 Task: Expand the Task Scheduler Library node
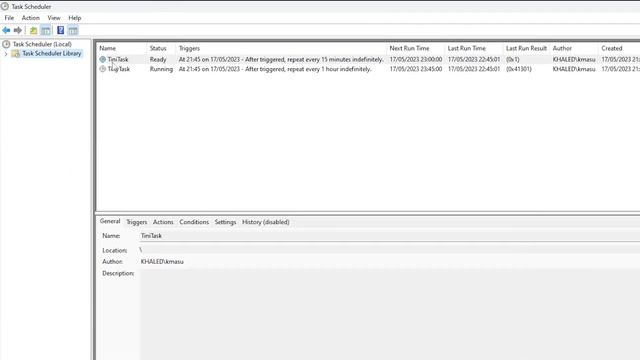(6, 54)
